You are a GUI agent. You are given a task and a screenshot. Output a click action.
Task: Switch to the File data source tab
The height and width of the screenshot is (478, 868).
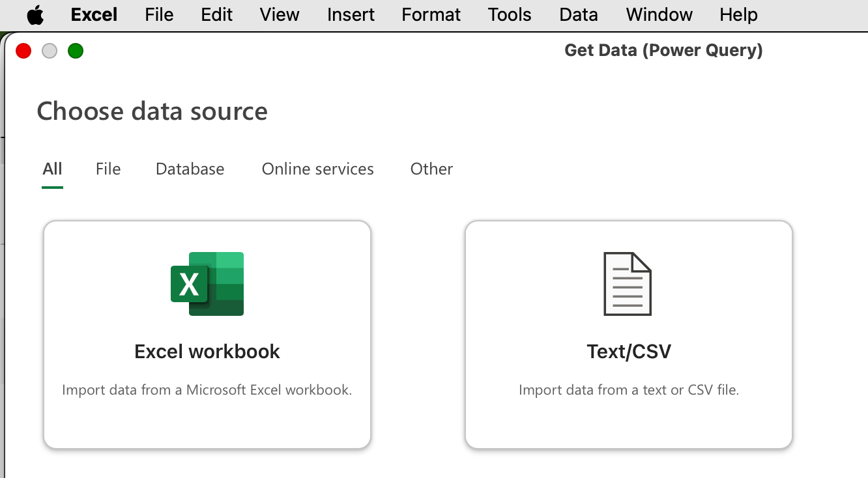coord(108,169)
